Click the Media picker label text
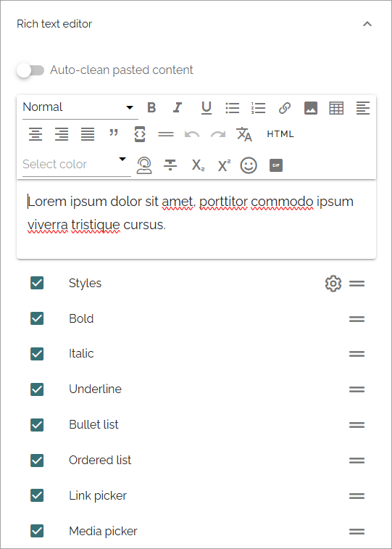The width and height of the screenshot is (392, 549). (103, 532)
